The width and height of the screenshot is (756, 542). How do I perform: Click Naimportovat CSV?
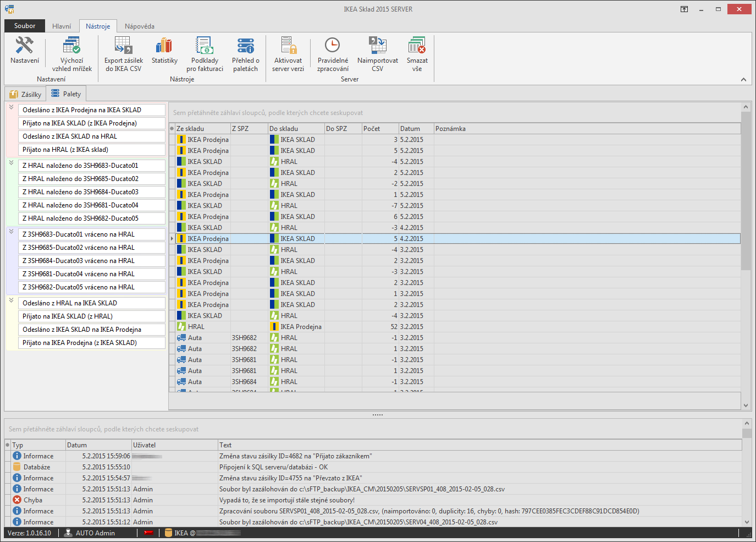(378, 54)
